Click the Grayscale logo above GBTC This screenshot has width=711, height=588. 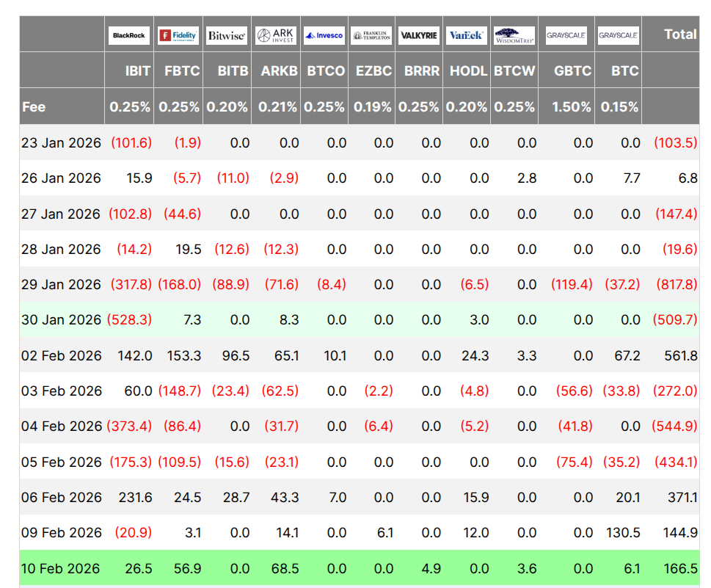coord(565,35)
